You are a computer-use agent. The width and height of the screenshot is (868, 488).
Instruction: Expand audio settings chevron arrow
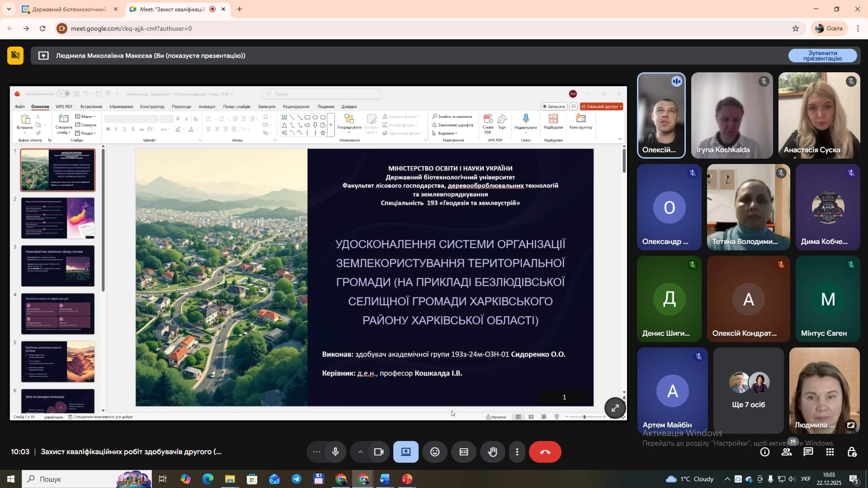pos(360,452)
